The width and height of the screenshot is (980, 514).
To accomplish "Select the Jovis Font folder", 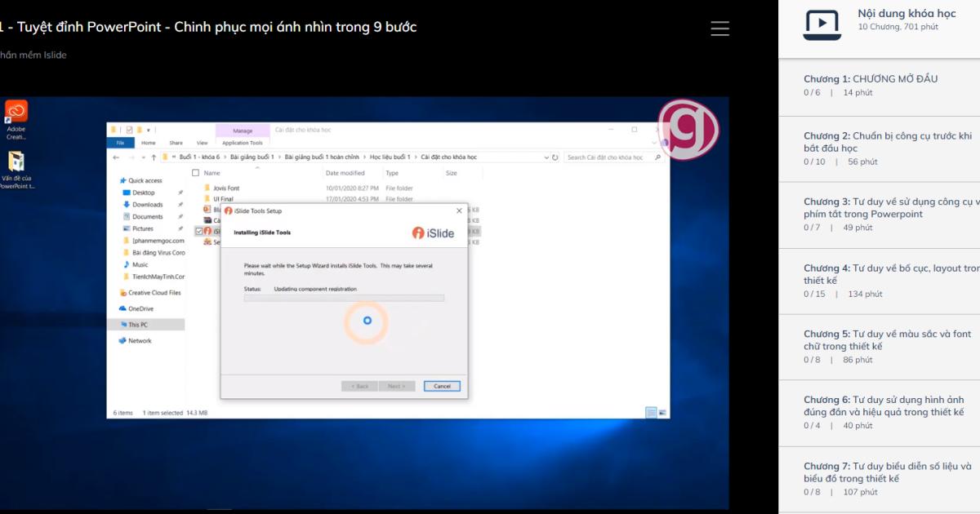I will click(225, 188).
